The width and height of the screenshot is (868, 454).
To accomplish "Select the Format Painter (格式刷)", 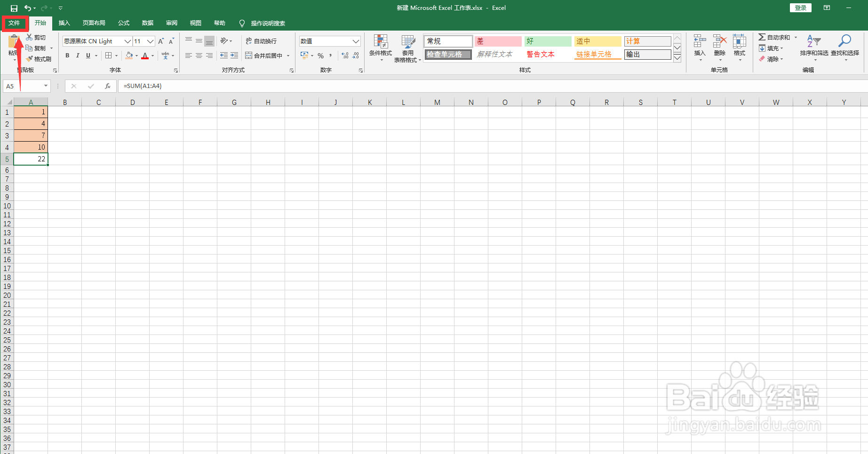I will (39, 59).
